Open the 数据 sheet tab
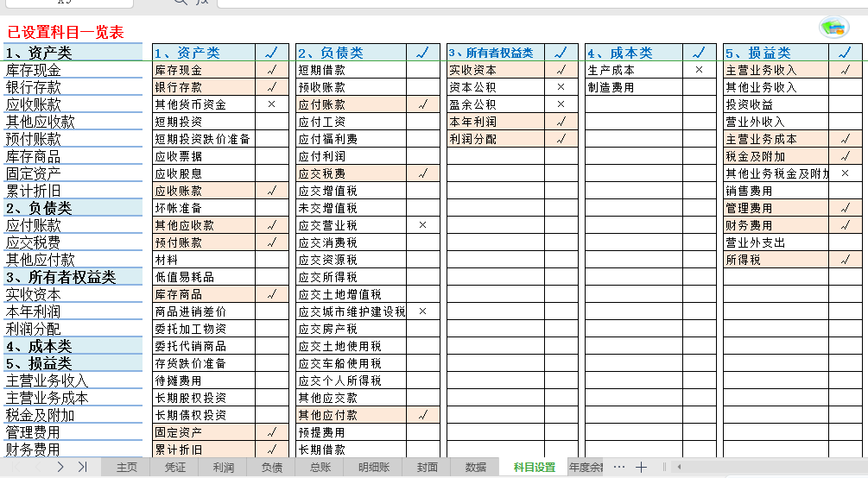 [x=476, y=468]
